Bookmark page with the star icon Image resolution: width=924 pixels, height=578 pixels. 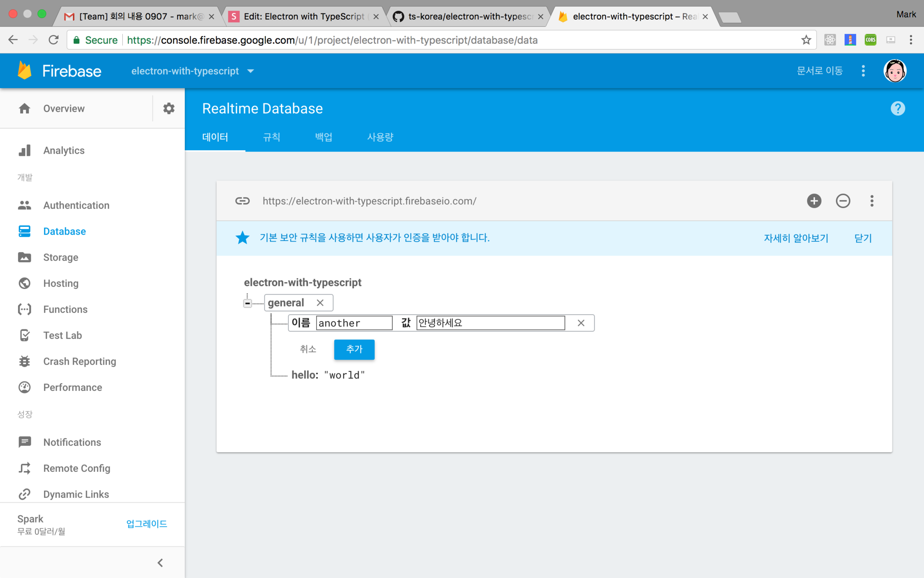806,40
